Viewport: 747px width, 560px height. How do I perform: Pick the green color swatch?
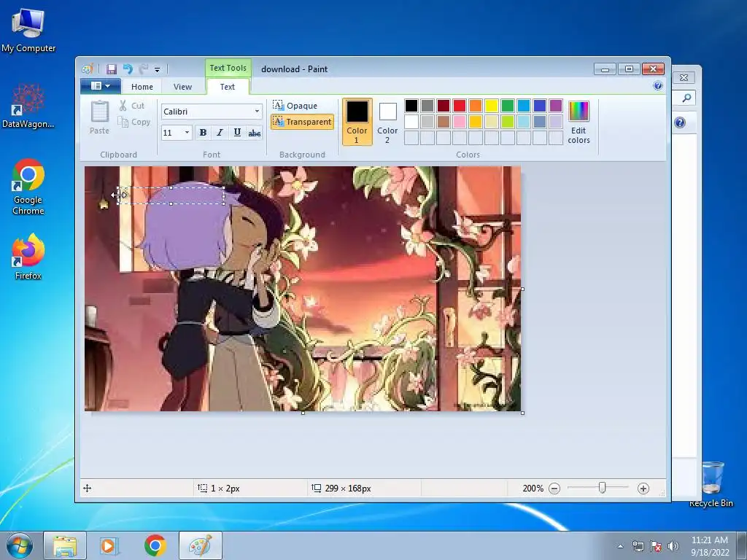(x=508, y=106)
